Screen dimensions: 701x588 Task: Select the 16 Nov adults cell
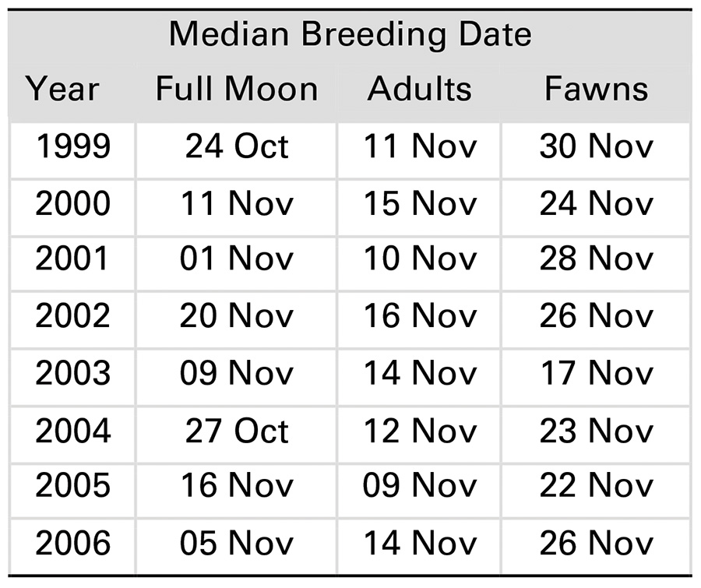(x=420, y=316)
